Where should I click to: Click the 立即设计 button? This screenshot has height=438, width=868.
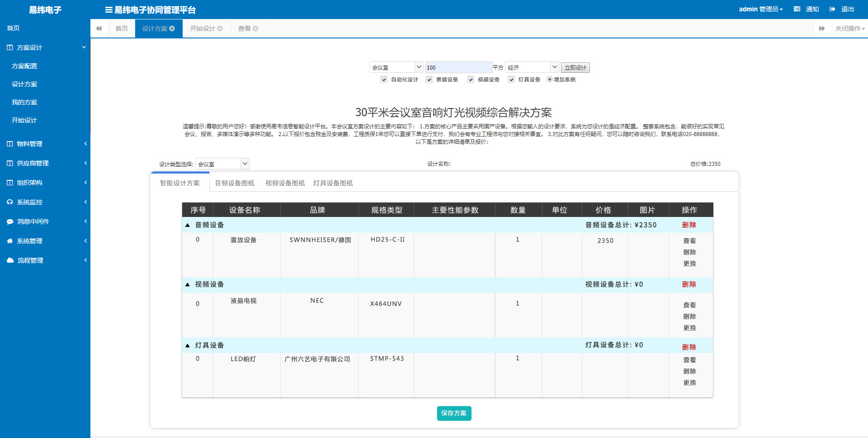click(x=575, y=67)
